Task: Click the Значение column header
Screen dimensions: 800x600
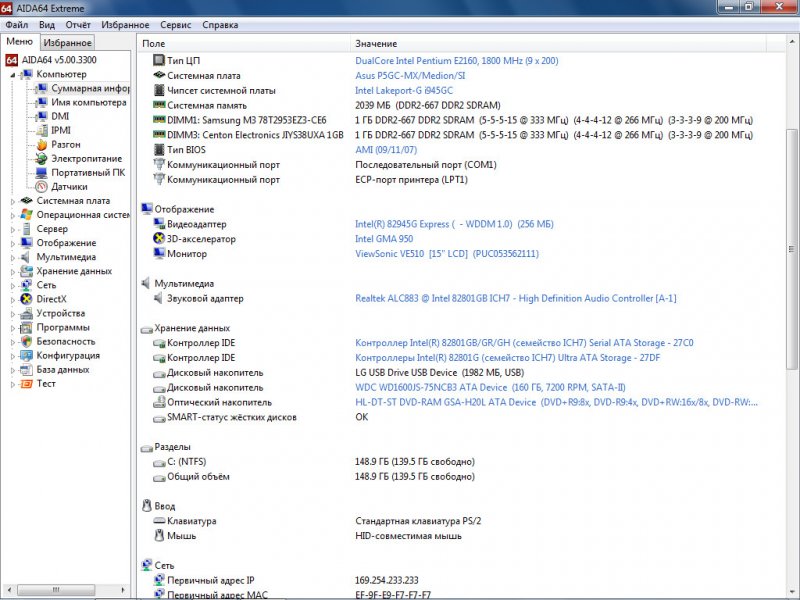Action: tap(376, 44)
